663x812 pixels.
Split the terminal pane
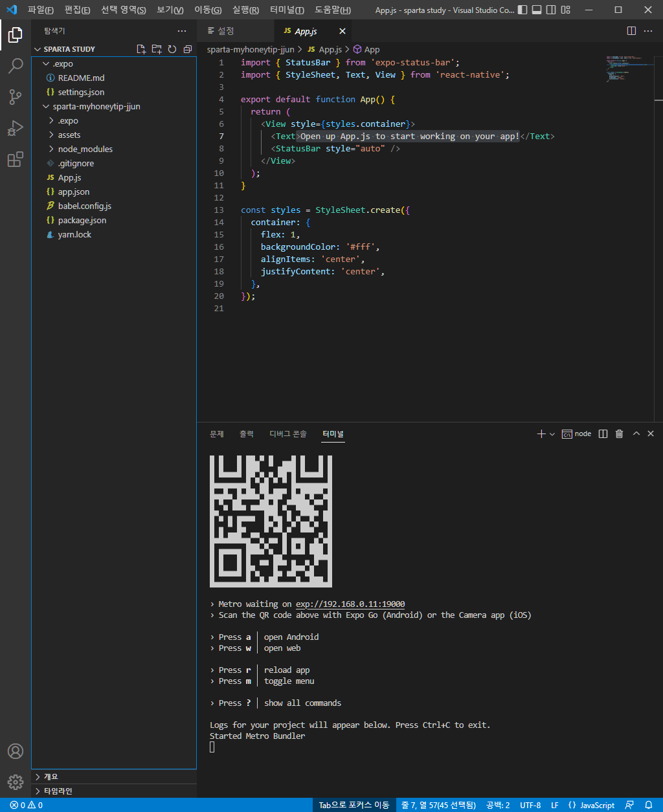[x=603, y=434]
